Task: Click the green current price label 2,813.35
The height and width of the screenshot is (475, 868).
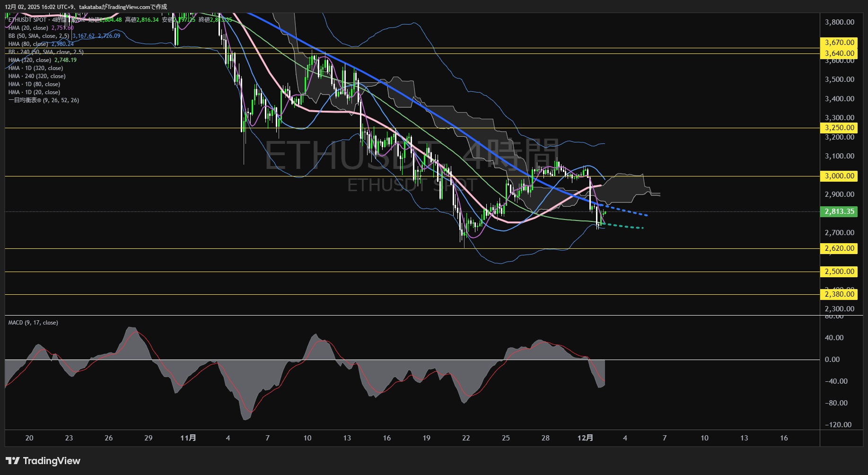Action: pyautogui.click(x=839, y=211)
